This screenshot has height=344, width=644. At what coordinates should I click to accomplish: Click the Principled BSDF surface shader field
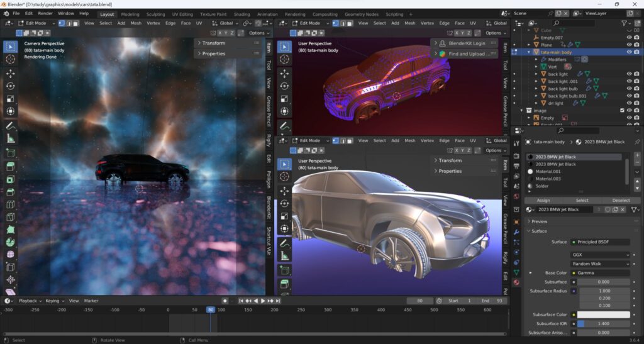pyautogui.click(x=599, y=241)
